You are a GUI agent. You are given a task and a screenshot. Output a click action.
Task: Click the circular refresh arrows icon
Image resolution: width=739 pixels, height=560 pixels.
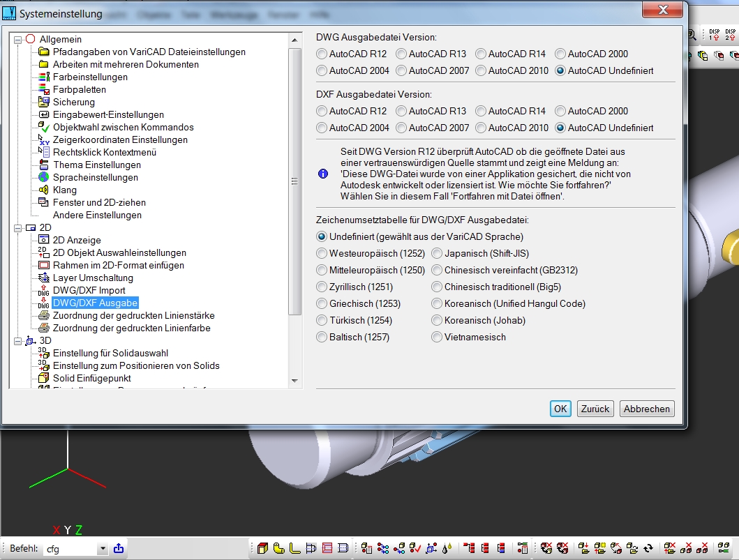click(648, 548)
